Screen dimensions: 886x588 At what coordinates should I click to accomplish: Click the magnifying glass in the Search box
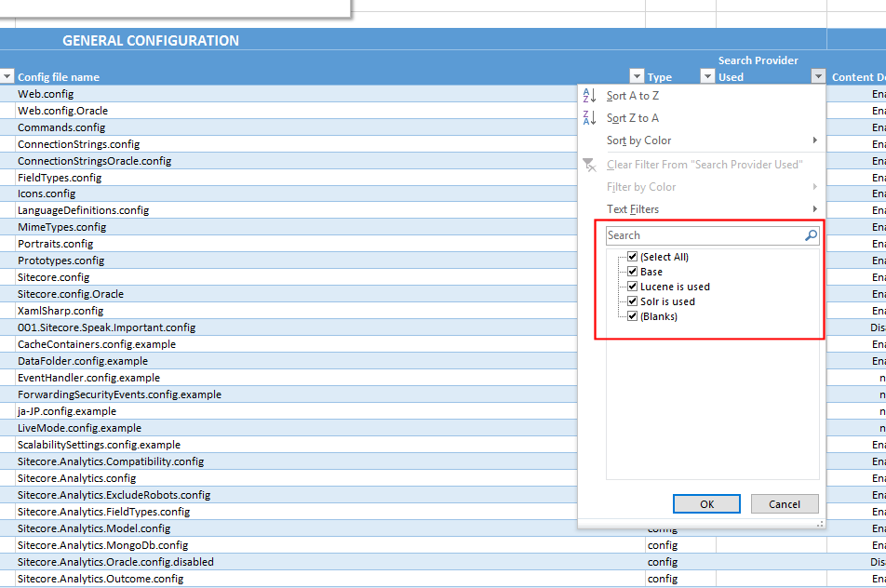pos(810,235)
